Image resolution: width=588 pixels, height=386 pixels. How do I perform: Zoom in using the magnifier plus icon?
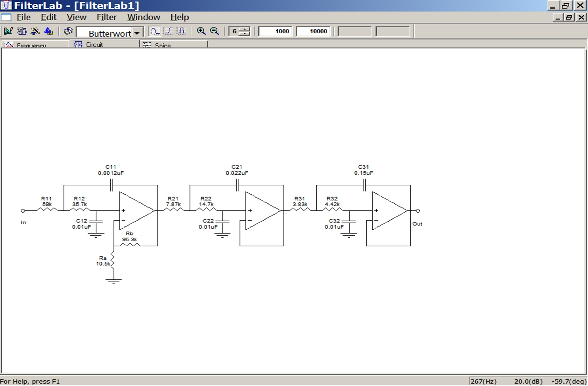202,31
